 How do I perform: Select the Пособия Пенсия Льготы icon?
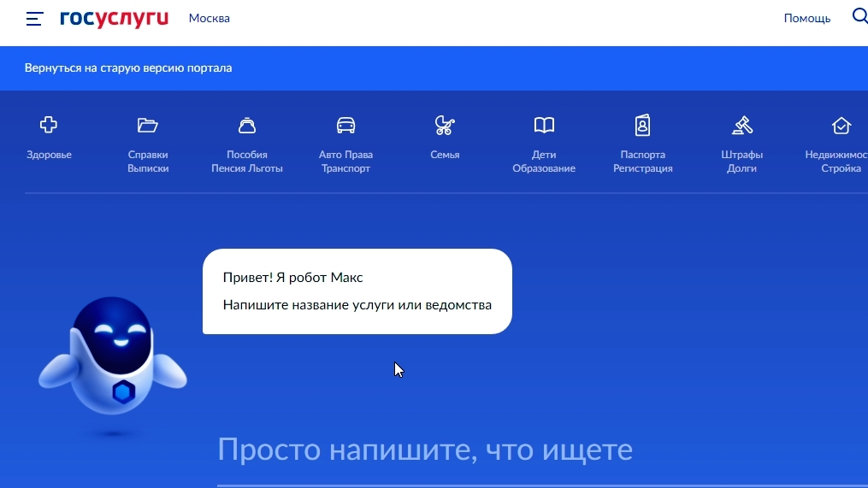click(x=247, y=126)
